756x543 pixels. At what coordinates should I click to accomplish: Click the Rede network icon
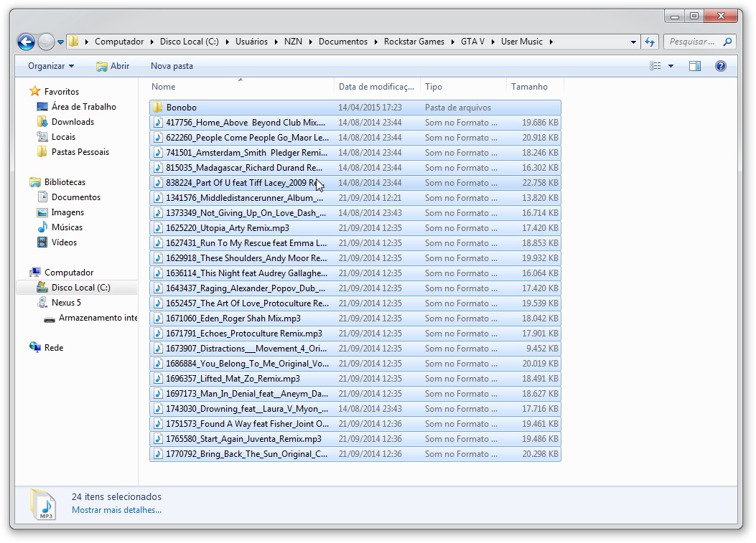coord(34,347)
